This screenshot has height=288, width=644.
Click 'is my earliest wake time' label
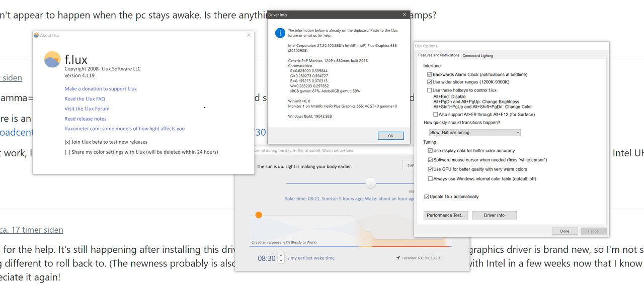click(310, 258)
